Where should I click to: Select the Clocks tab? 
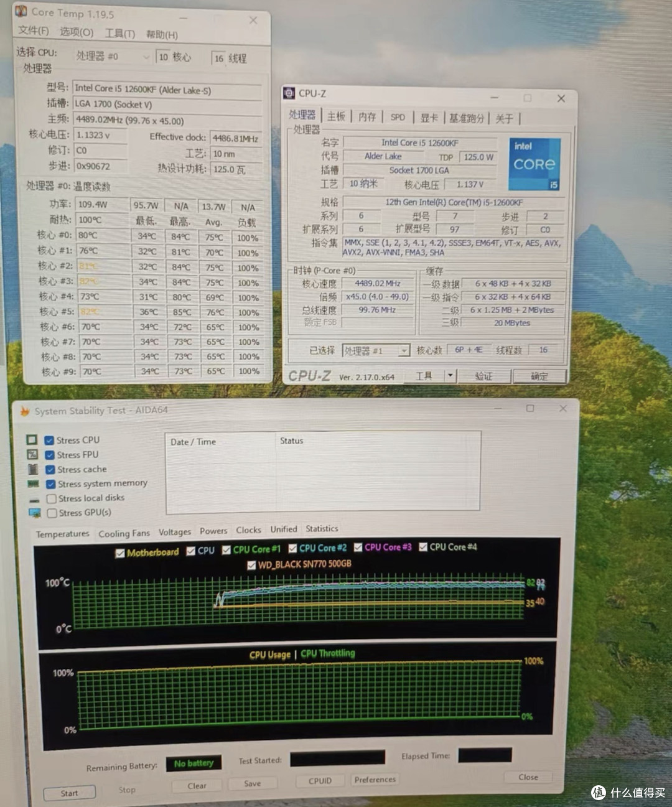pyautogui.click(x=248, y=530)
